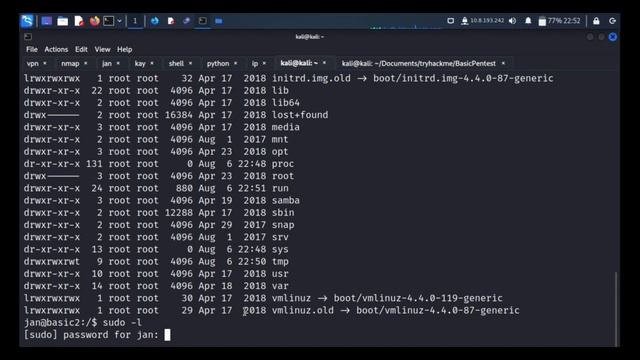Image resolution: width=640 pixels, height=360 pixels.
Task: Open the Edit menu
Action: pos(81,49)
